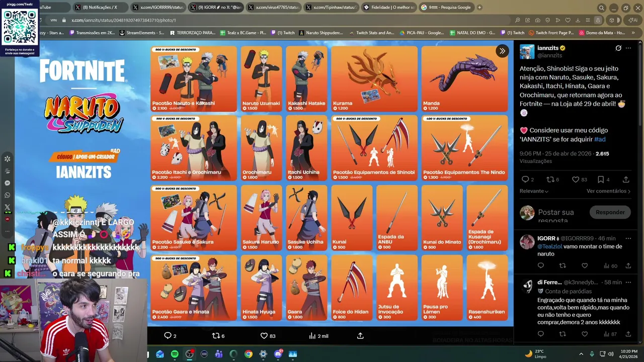Like IGORR's reply comment
This screenshot has width=644, height=362.
point(585,265)
